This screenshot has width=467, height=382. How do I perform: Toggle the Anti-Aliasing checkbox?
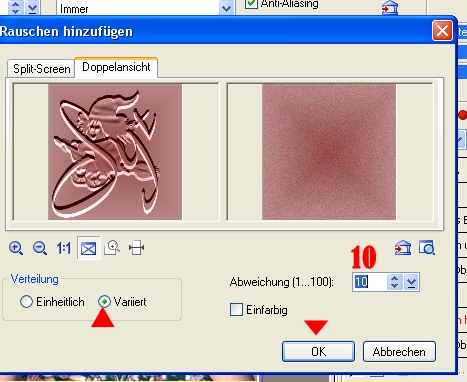point(251,4)
